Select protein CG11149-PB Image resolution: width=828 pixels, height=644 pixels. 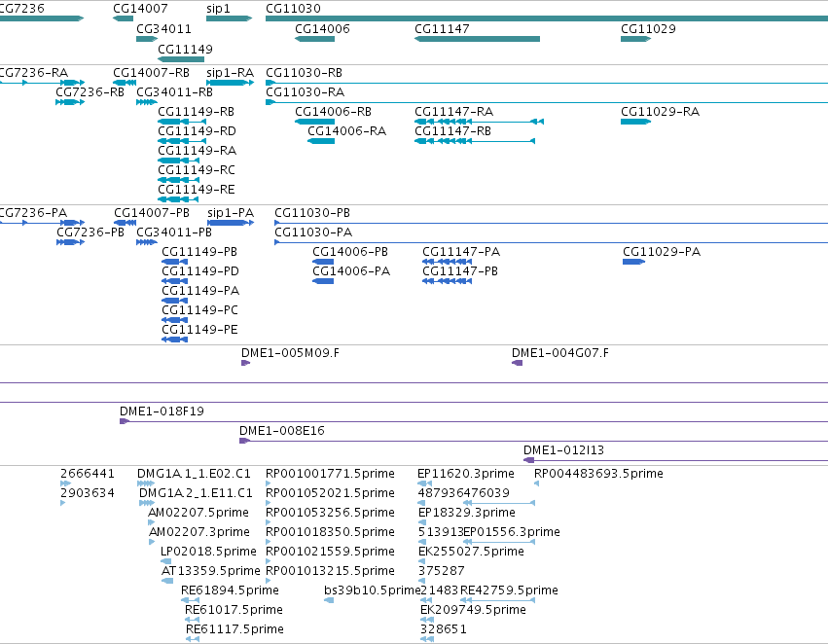pos(175,262)
